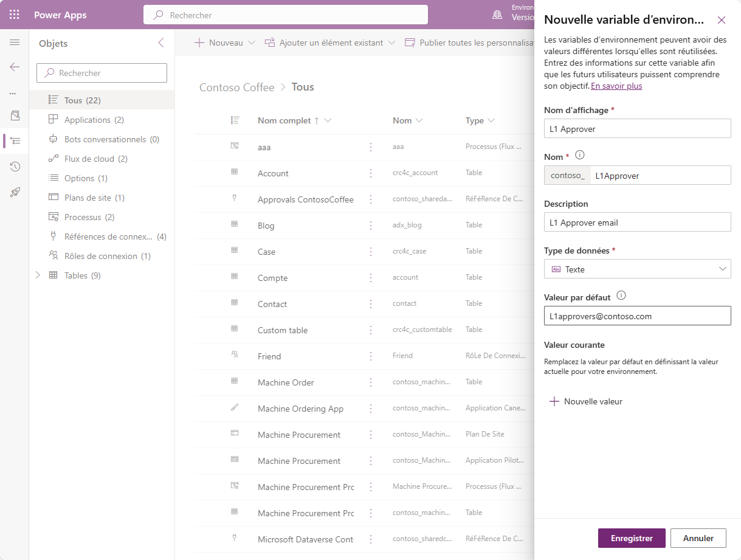Select Plans de site (1)
Viewport: 741px width, 560px height.
102,198
